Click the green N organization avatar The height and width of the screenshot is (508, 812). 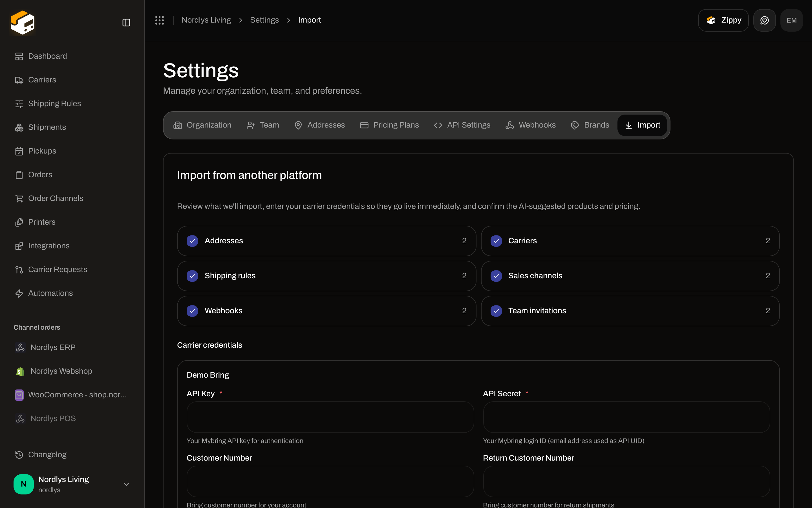(23, 484)
